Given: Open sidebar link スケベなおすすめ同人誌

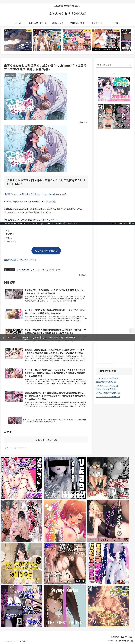Looking at the screenshot, I should 107,386.
